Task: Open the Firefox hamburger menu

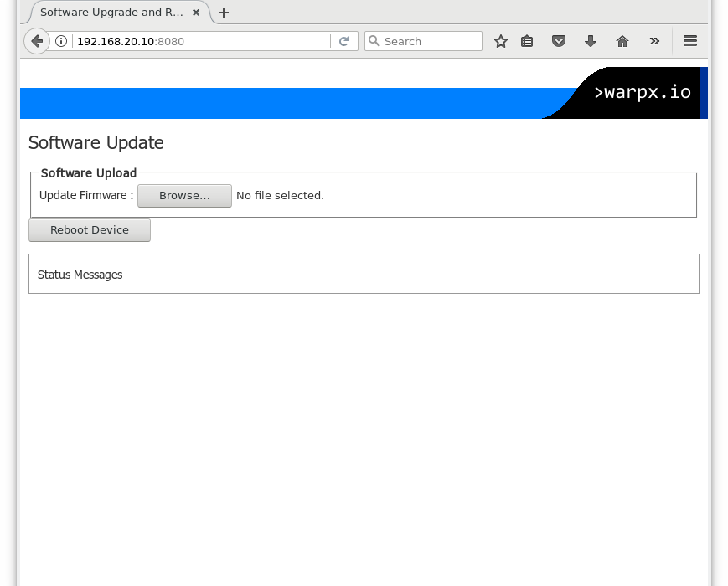Action: (689, 41)
